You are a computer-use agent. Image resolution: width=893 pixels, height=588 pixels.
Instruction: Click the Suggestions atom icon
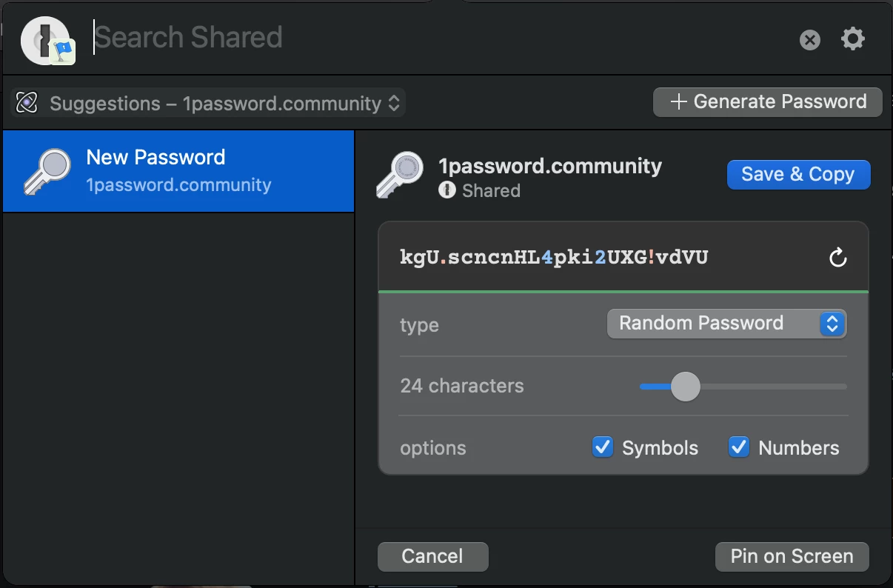click(x=27, y=103)
